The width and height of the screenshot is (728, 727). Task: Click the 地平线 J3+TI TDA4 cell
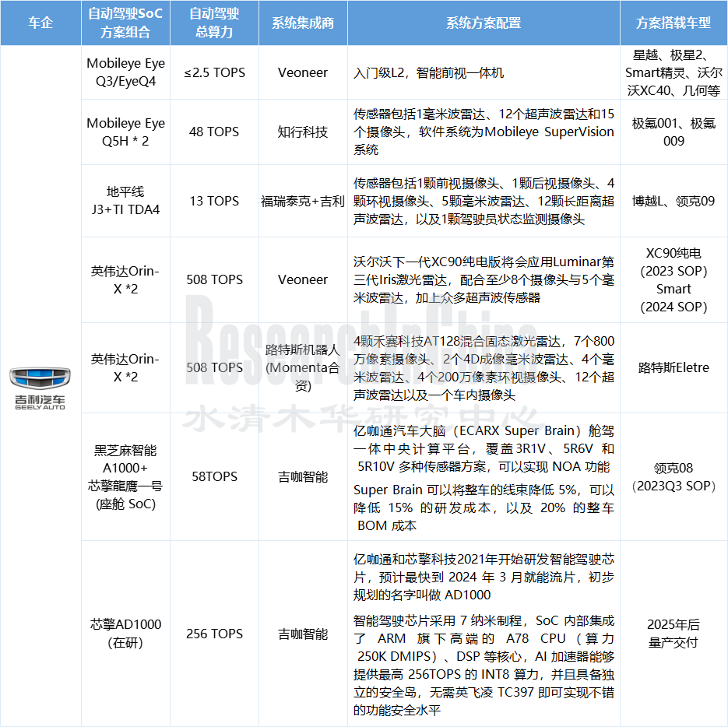click(125, 201)
